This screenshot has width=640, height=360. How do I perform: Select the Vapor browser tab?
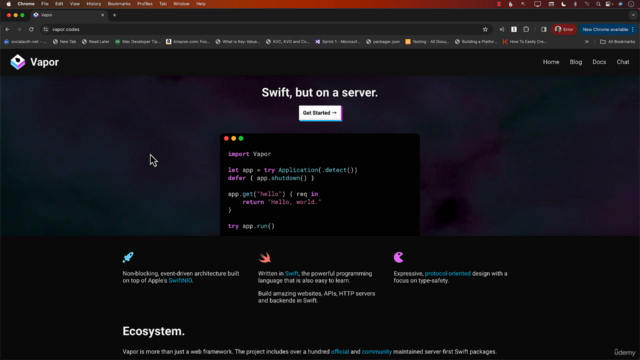pos(68,15)
